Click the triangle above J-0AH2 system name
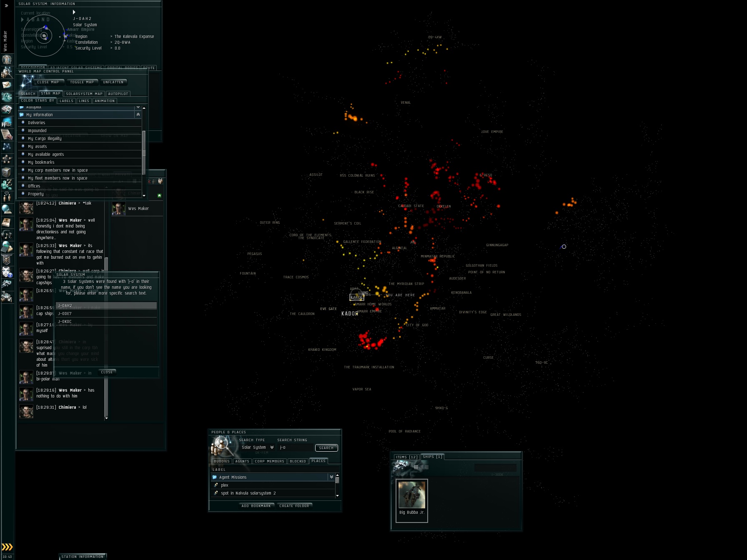Image resolution: width=747 pixels, height=560 pixels. tap(74, 12)
